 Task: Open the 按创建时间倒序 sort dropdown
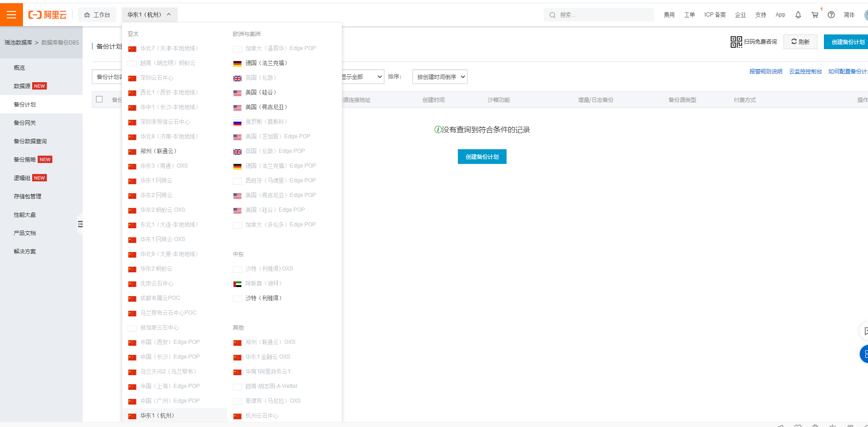(x=440, y=77)
